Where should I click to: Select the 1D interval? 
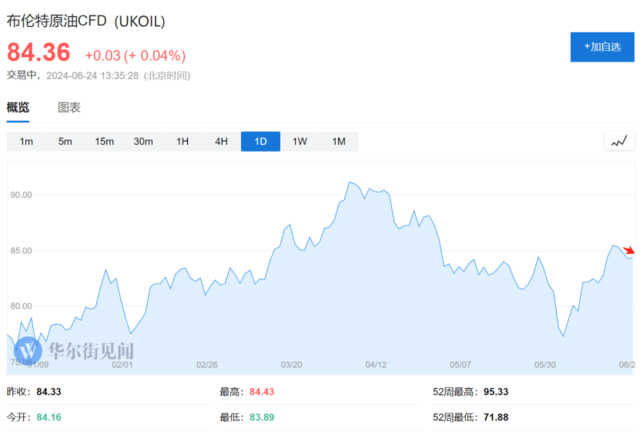[260, 141]
